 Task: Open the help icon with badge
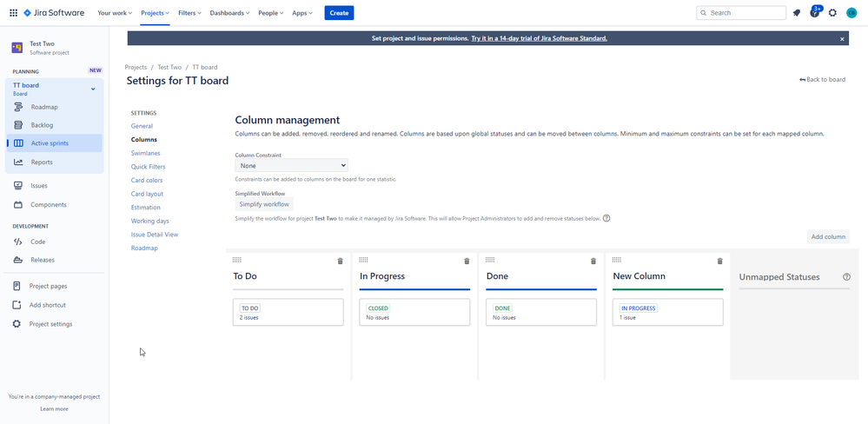815,12
